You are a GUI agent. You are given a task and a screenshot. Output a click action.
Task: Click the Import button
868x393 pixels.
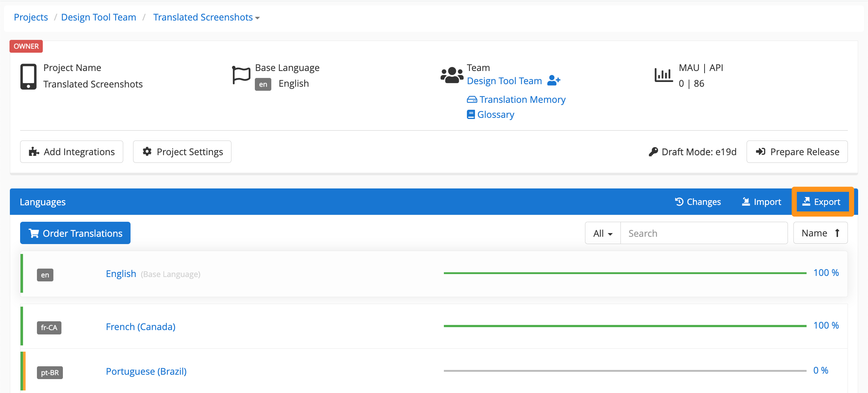pyautogui.click(x=761, y=202)
